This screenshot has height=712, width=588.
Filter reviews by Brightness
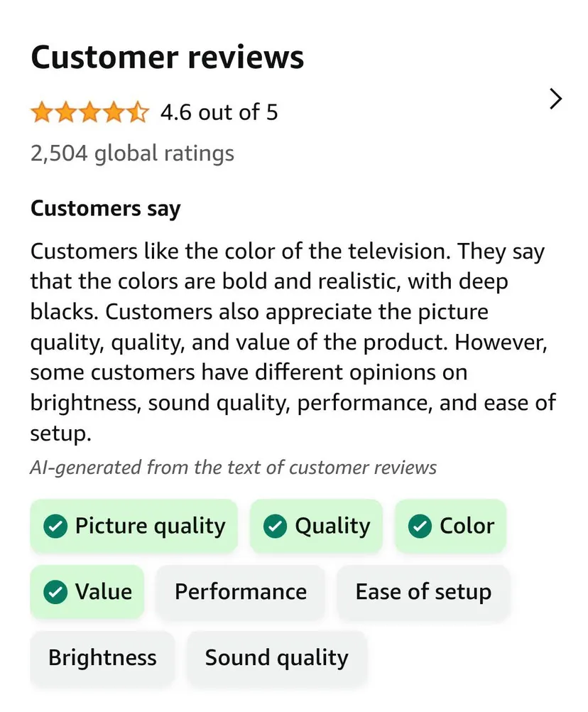tap(102, 657)
